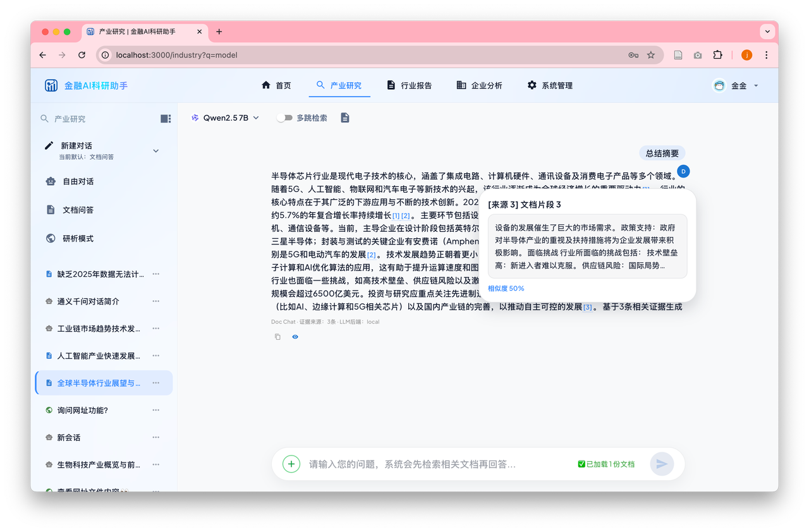
Task: Open conversation 工业链市场趋势技术发…
Action: coord(99,329)
